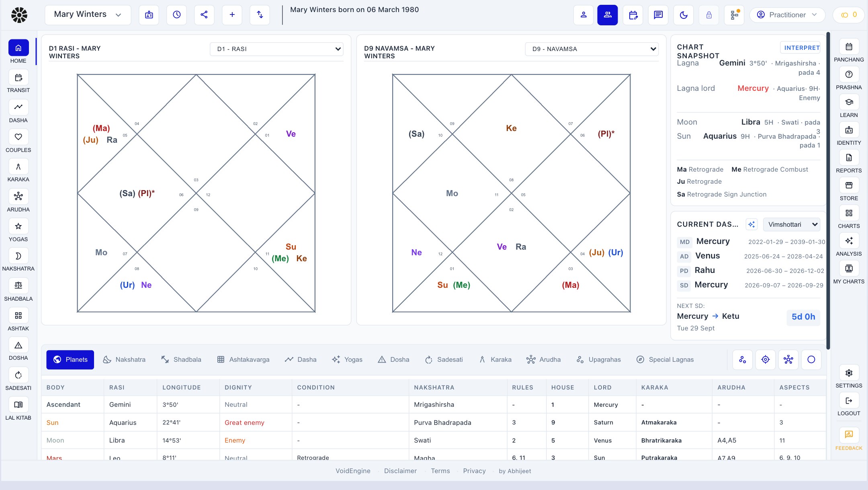Open the Arudha sidebar icon
Viewport: 868px width, 490px height.
pos(18,197)
